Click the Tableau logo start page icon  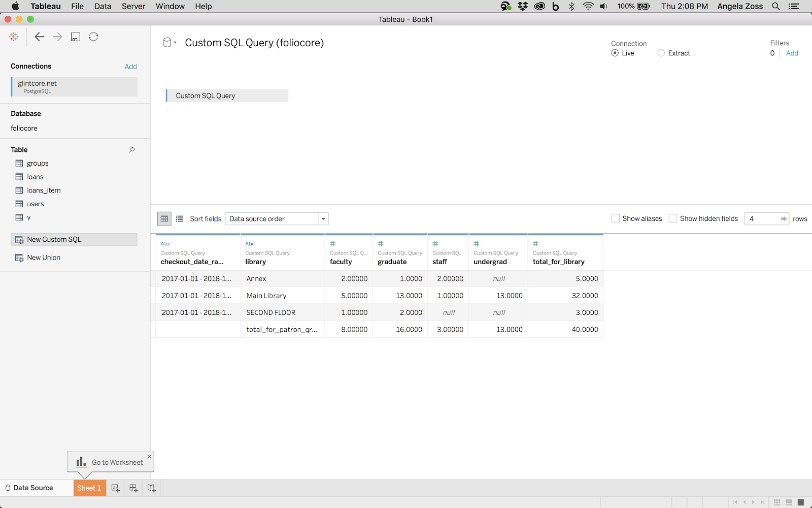click(14, 37)
